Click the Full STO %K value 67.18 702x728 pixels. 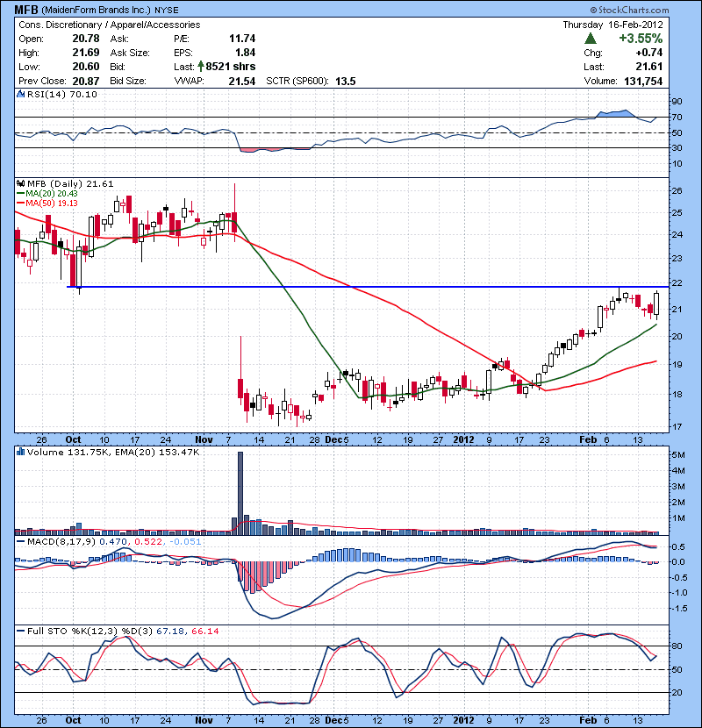pyautogui.click(x=170, y=631)
